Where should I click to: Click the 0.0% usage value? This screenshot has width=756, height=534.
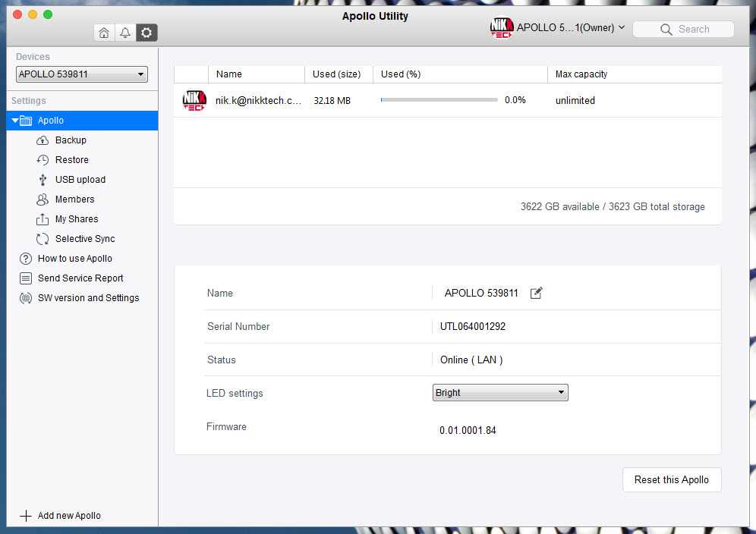pos(515,100)
